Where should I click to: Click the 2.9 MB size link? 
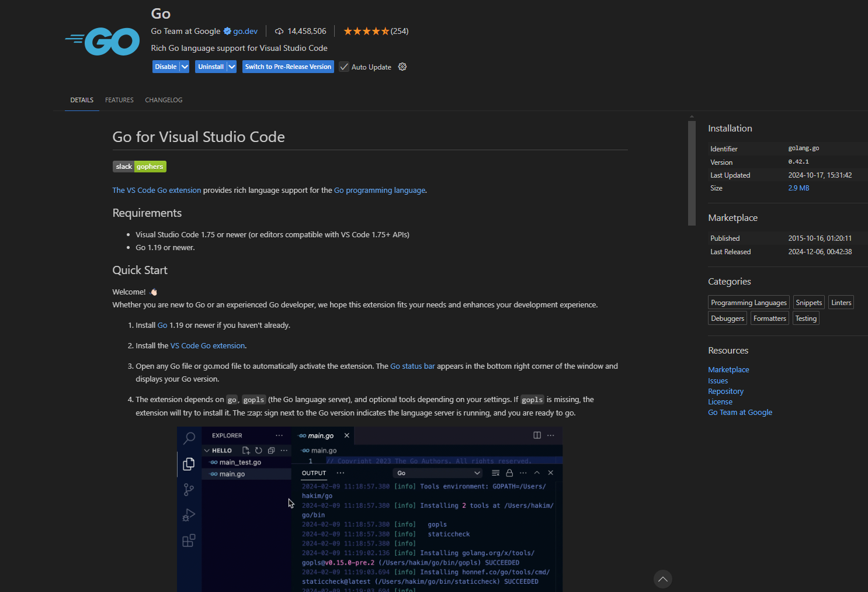pos(798,188)
